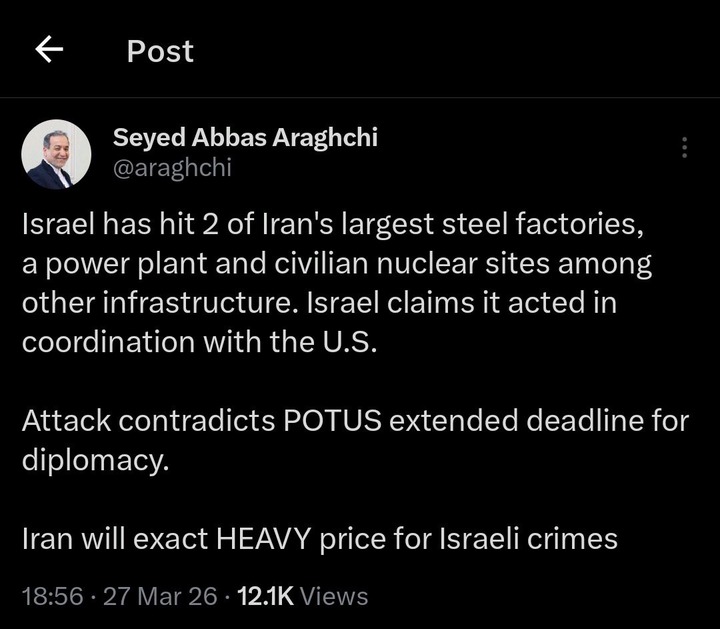Click "U.S." ending the first paragraph

click(x=357, y=341)
